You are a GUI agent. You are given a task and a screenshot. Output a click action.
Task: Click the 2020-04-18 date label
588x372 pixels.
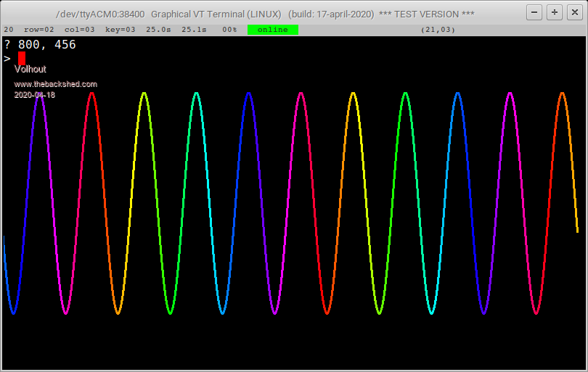click(35, 95)
